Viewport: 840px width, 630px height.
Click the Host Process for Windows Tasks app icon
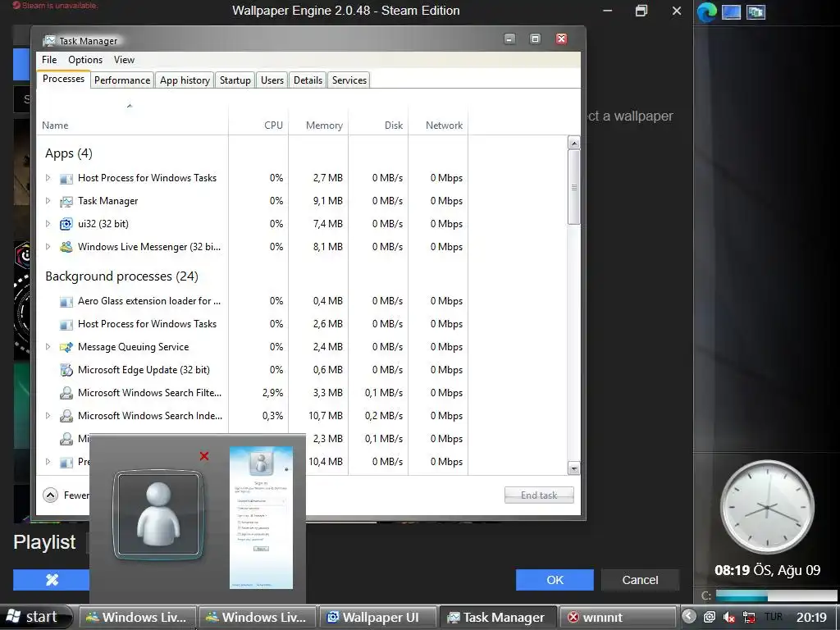66,178
